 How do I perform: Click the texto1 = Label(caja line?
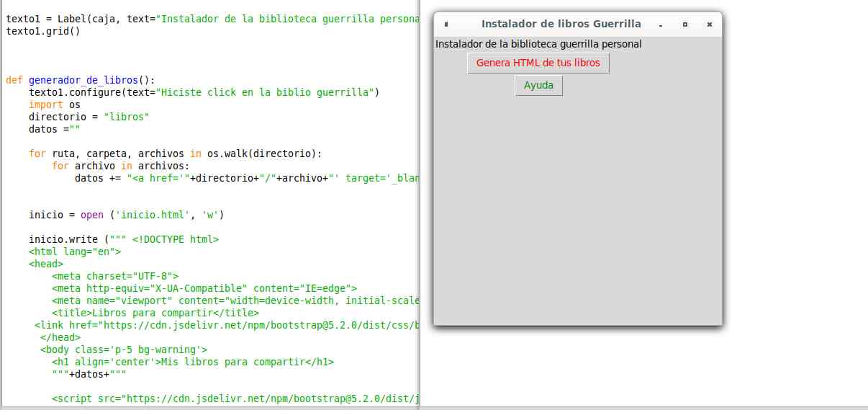pos(212,19)
